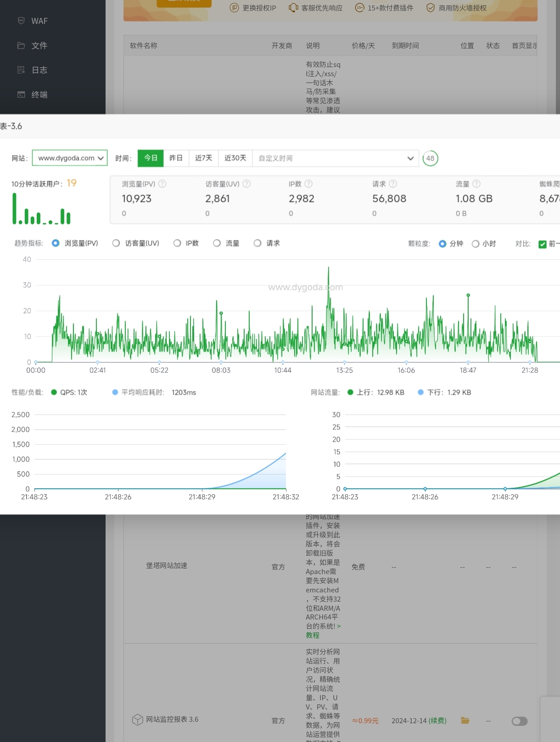Click the help icon next to IP数

tap(308, 184)
